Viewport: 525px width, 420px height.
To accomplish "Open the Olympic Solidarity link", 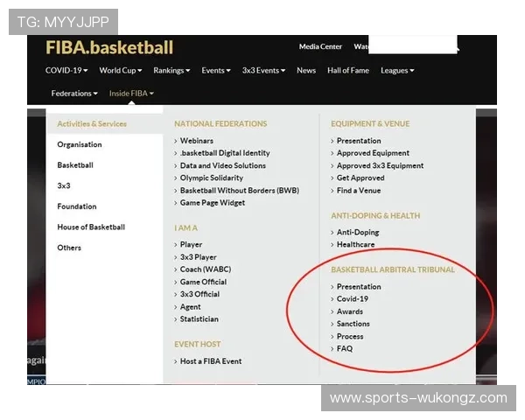I will [211, 178].
